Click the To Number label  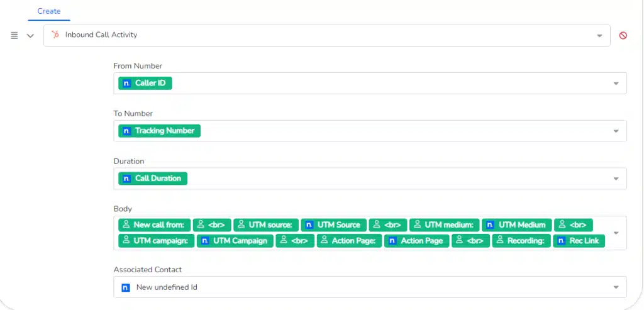pos(133,113)
